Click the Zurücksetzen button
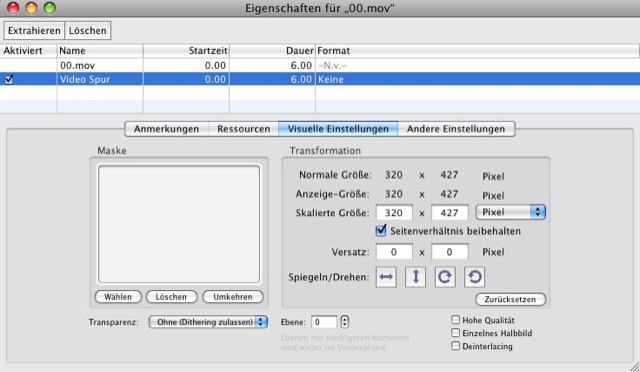Image resolution: width=640 pixels, height=372 pixels. pos(511,299)
